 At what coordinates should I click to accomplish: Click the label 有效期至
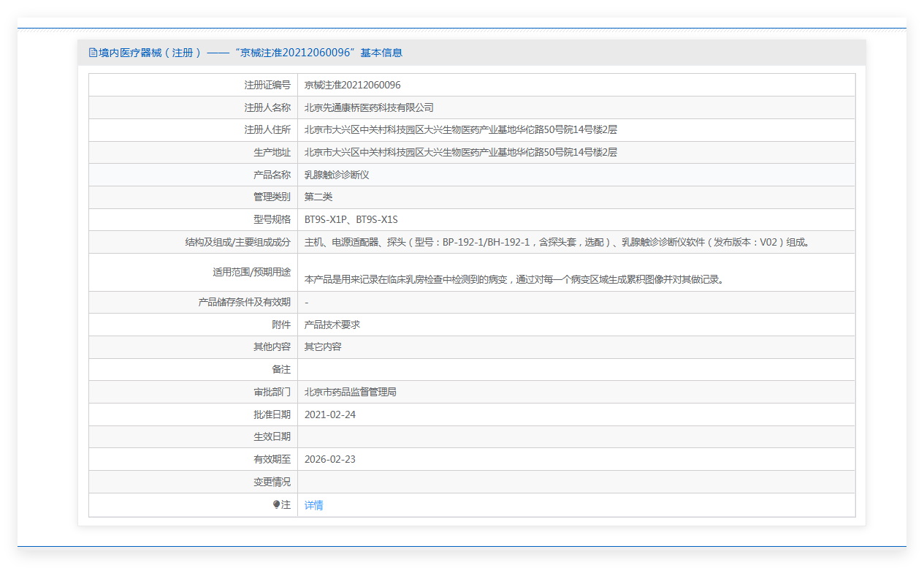coord(272,459)
